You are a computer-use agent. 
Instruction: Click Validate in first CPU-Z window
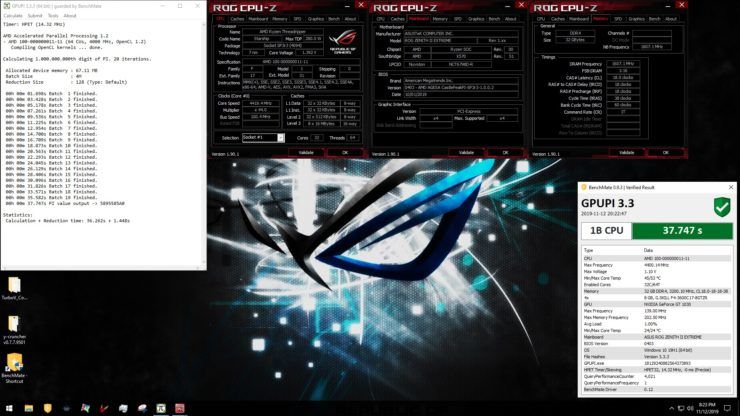tap(306, 153)
